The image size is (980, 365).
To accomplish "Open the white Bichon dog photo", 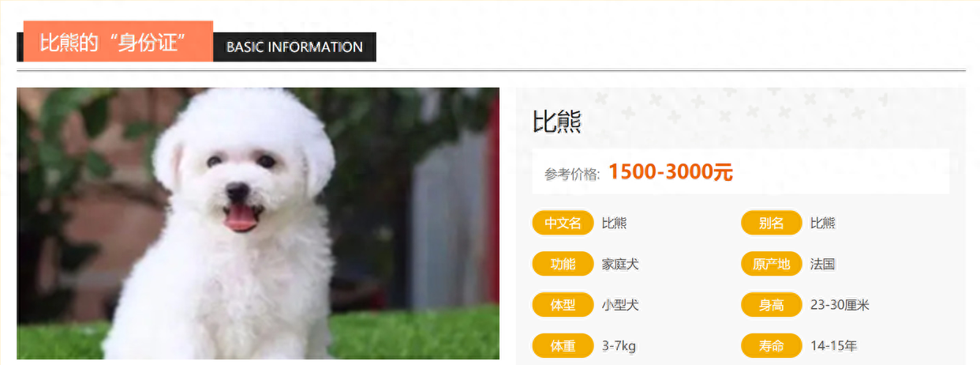I will point(258,224).
